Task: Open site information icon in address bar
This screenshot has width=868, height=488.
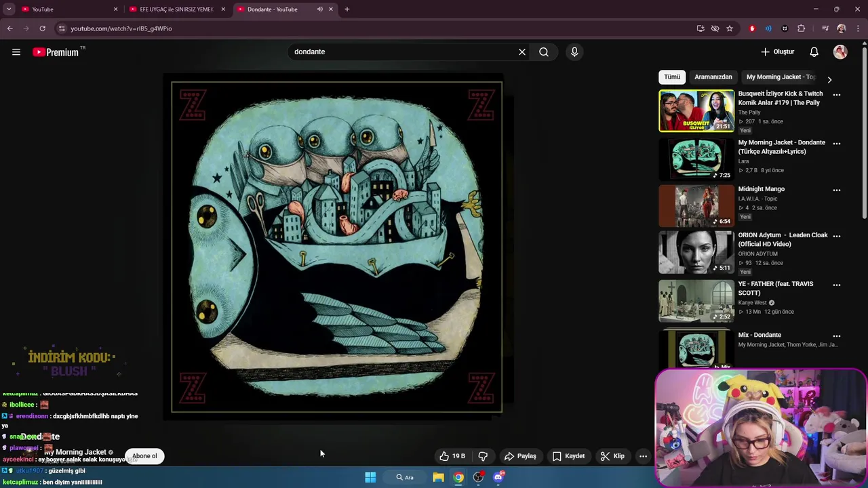Action: coord(62,28)
